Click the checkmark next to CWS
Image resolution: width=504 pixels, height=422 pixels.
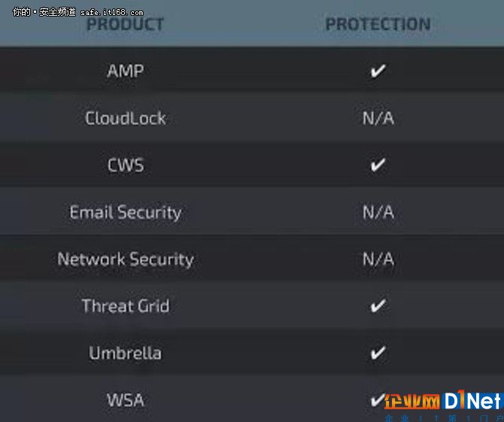point(378,165)
